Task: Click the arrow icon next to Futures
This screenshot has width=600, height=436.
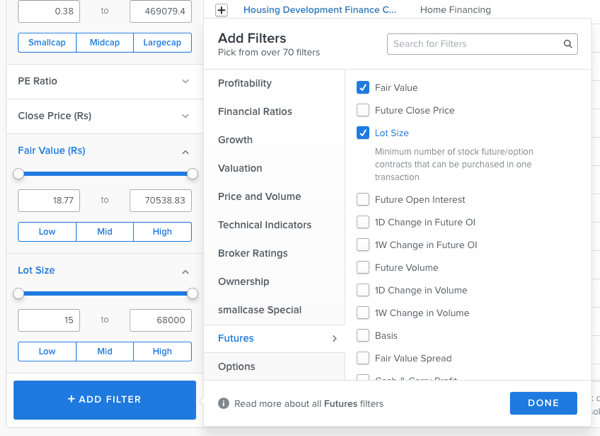Action: 334,339
